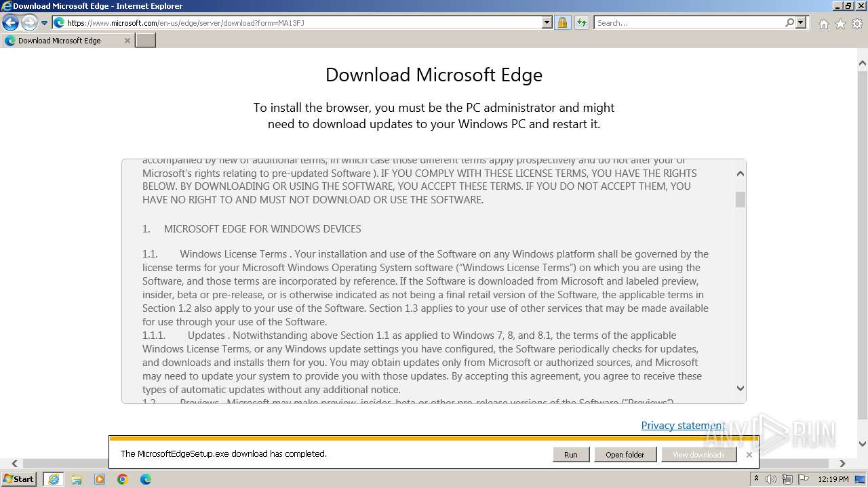Click the '1. MICROSOFT EDGE FOR WINDOWS DEVICES' heading
Image resolution: width=868 pixels, height=488 pixels.
coord(252,229)
